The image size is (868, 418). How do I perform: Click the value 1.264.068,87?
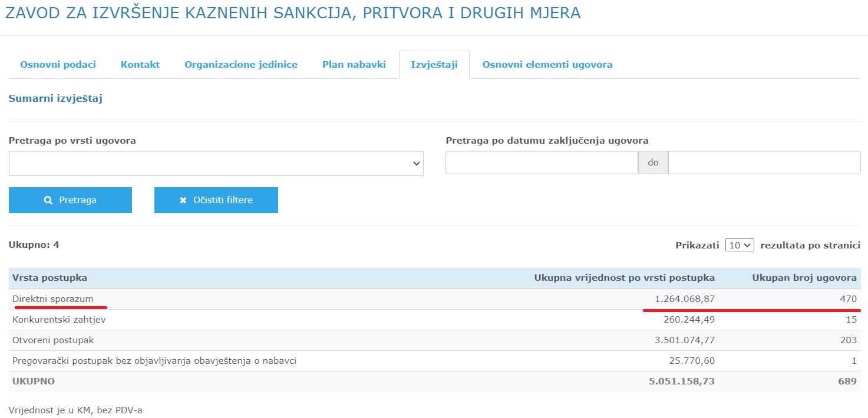click(685, 299)
